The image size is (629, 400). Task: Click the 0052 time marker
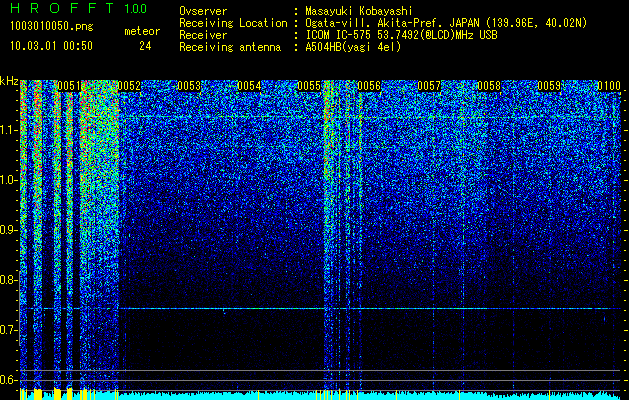tap(129, 86)
